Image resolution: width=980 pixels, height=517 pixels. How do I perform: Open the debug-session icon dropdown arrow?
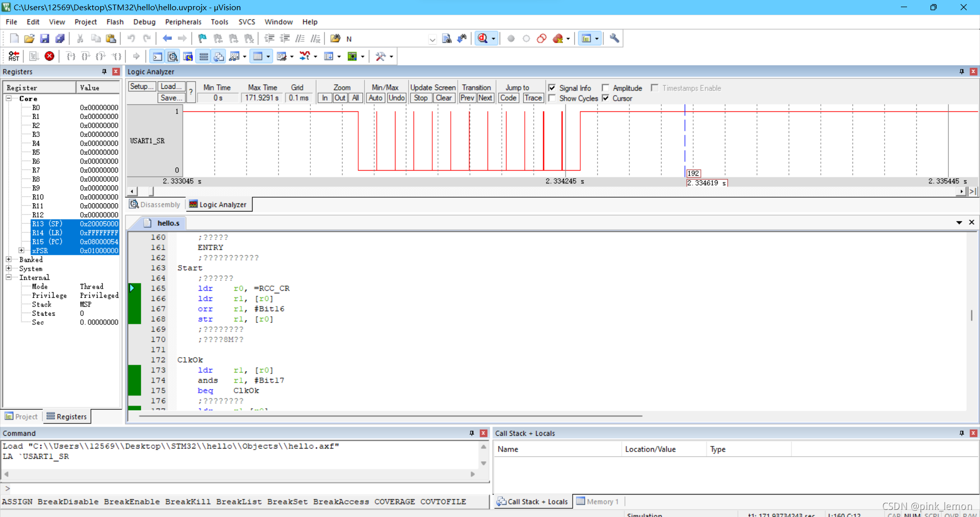(493, 39)
